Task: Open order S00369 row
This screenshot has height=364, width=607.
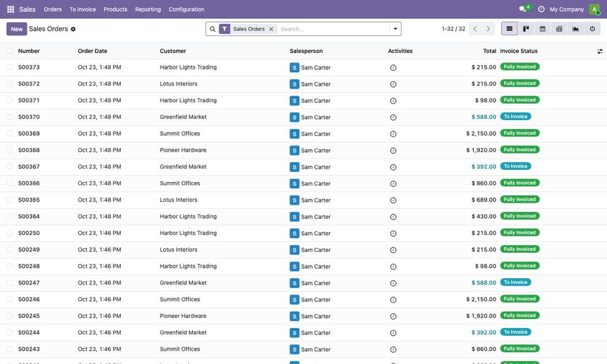Action: coord(303,134)
